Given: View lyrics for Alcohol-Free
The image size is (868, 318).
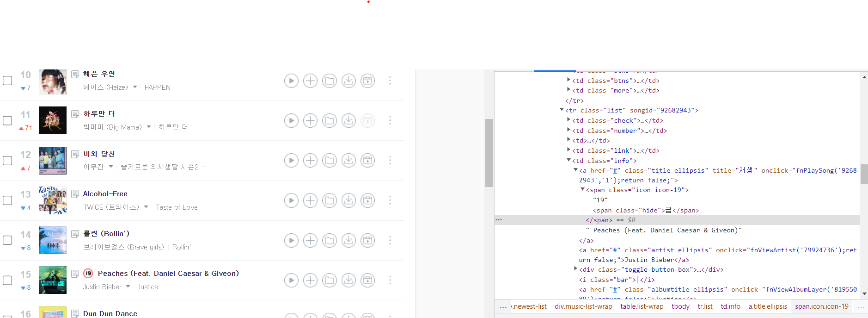Looking at the screenshot, I should click(75, 193).
